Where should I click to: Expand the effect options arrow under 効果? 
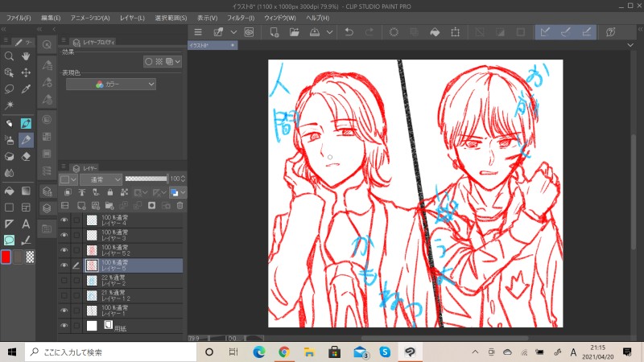[x=177, y=62]
